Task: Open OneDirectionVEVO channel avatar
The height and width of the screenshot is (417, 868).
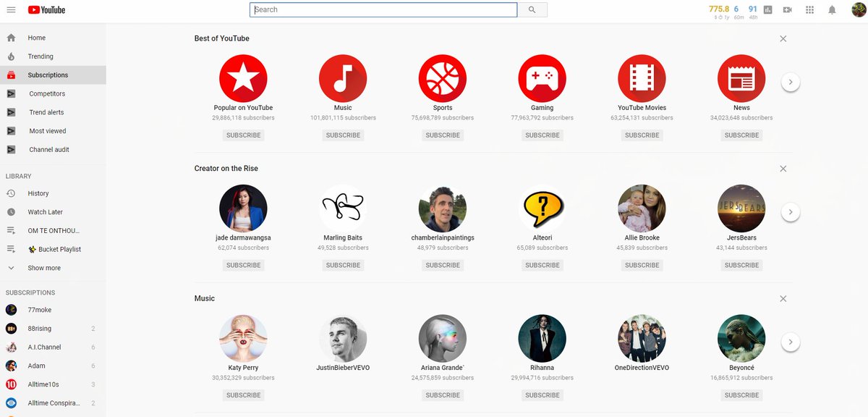Action: point(642,338)
